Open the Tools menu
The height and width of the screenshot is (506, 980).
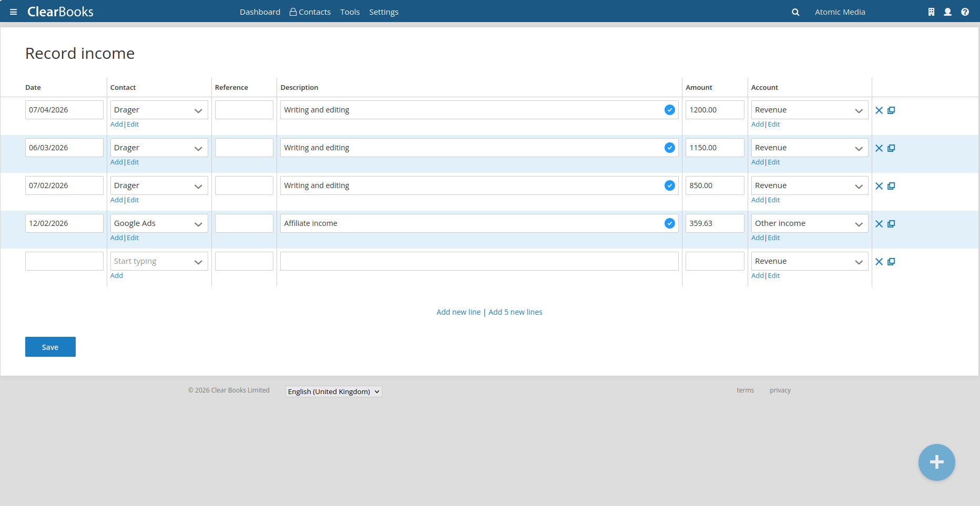[x=350, y=12]
